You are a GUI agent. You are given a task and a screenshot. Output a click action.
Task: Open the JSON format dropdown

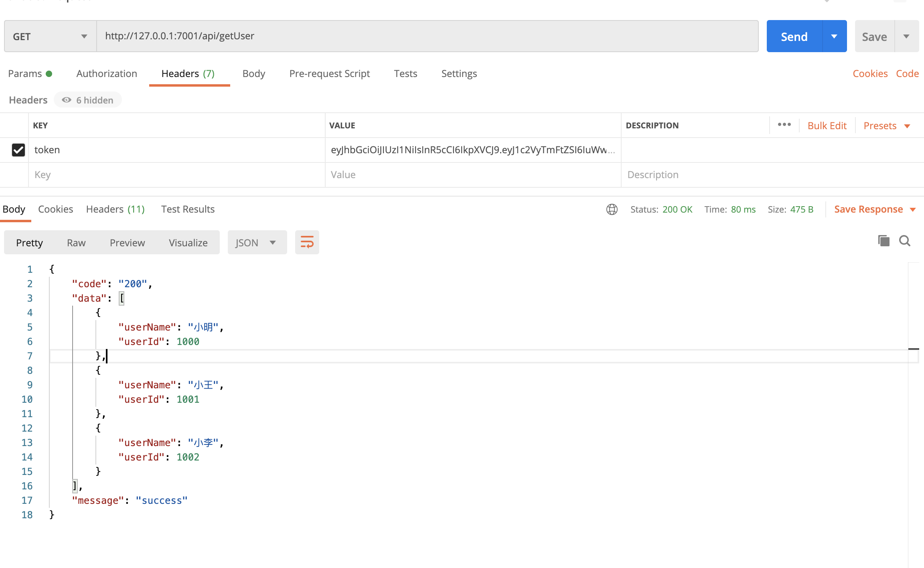257,243
